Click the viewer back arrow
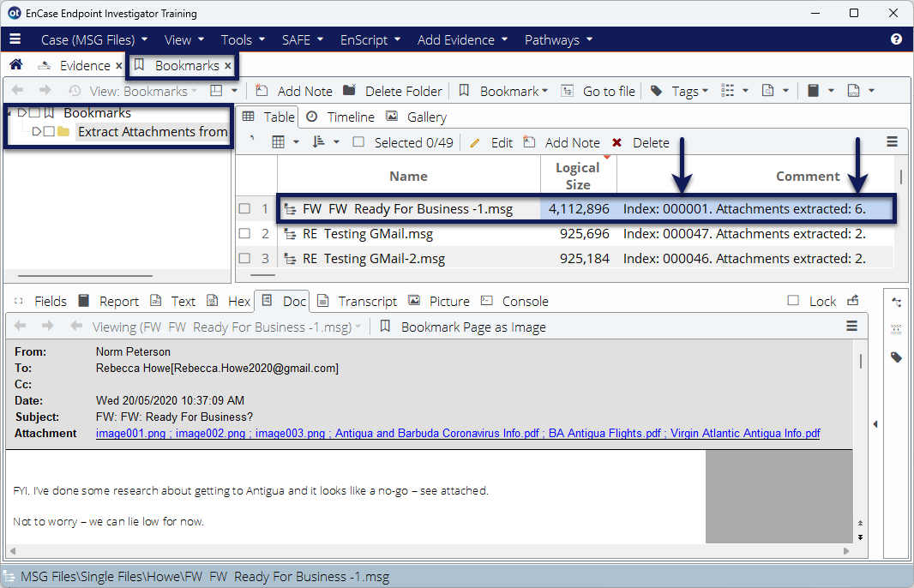 click(x=20, y=326)
